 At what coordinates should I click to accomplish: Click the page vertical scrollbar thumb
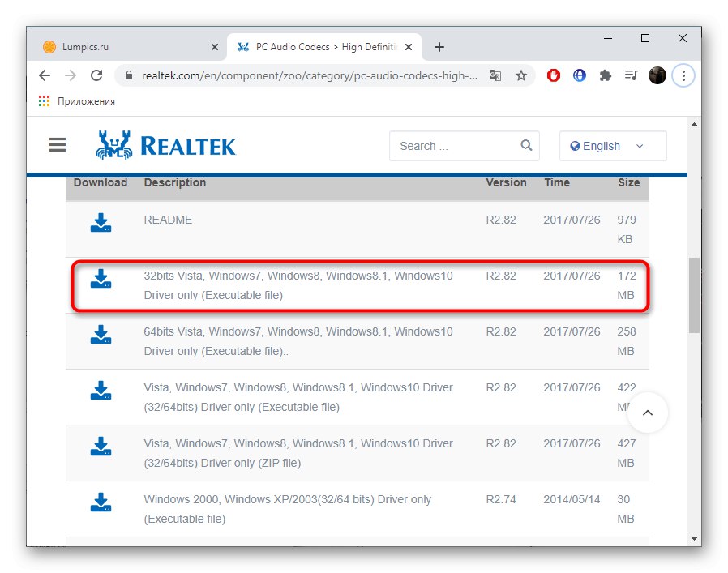point(694,295)
